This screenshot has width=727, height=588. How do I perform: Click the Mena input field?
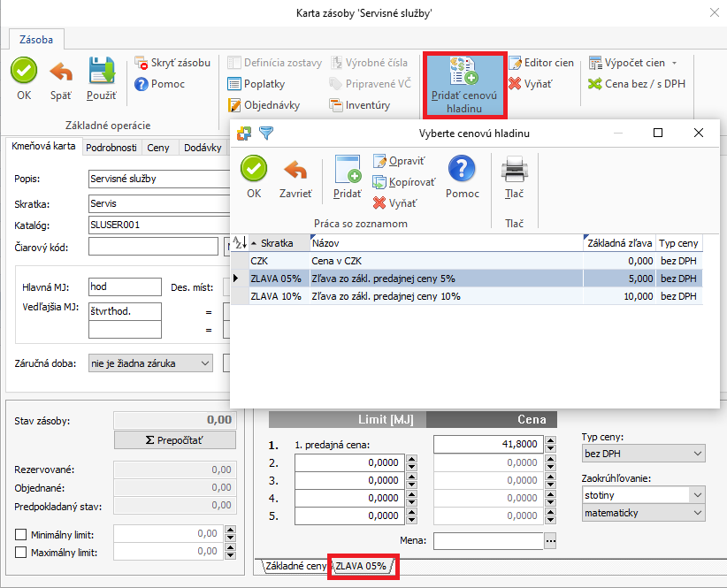point(488,541)
